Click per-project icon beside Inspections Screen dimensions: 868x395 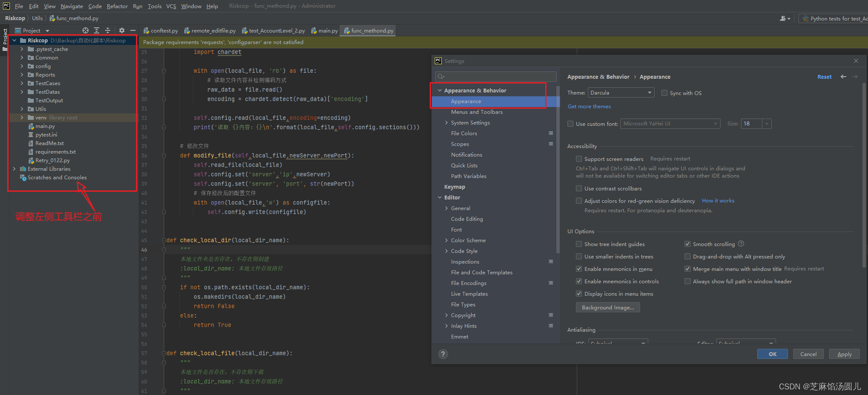(551, 261)
